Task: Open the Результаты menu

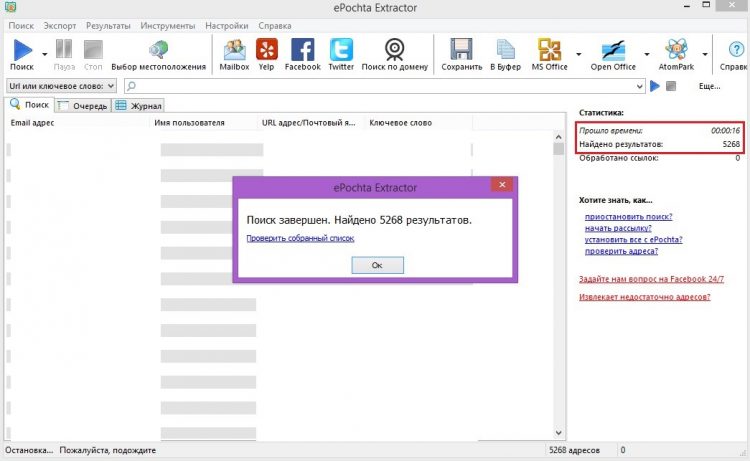Action: (108, 26)
